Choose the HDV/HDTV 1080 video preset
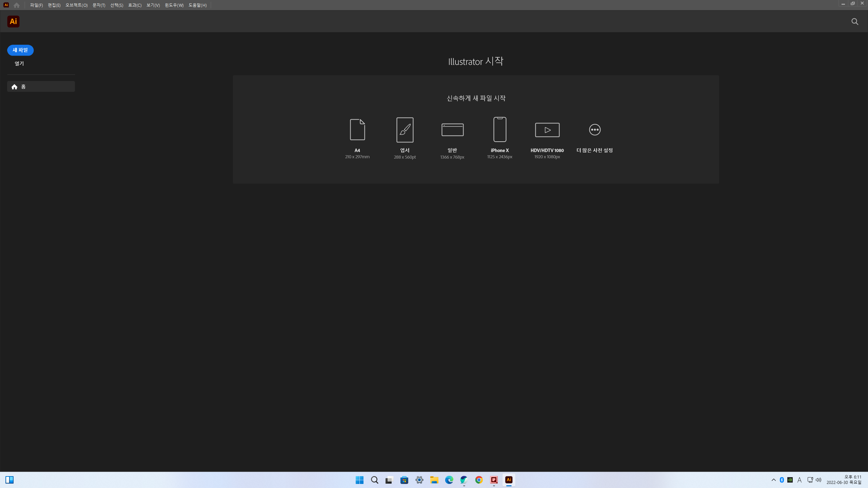The width and height of the screenshot is (868, 488). click(547, 129)
